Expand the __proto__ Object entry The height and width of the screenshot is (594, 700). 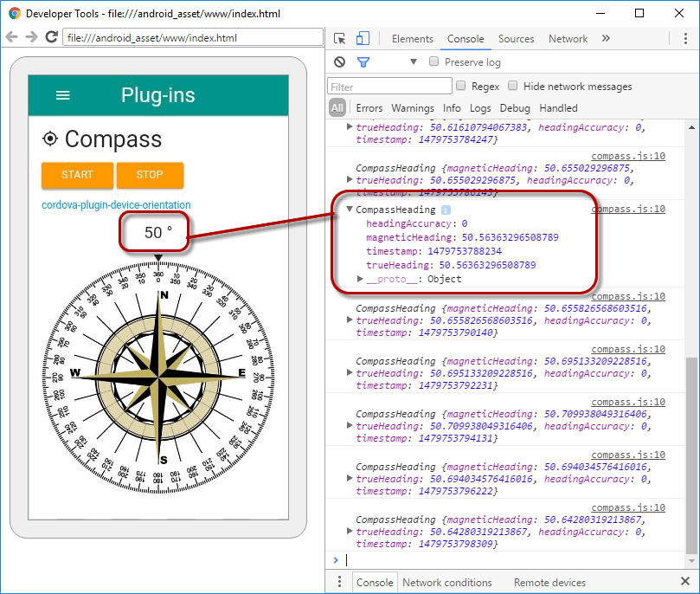pos(361,279)
